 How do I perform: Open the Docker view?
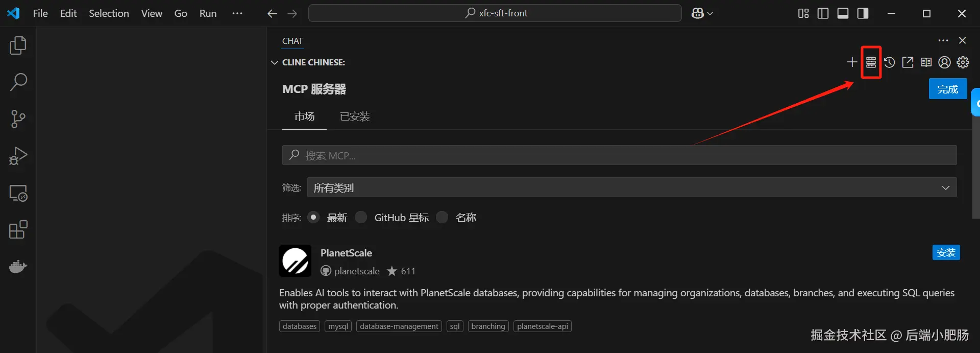click(18, 266)
